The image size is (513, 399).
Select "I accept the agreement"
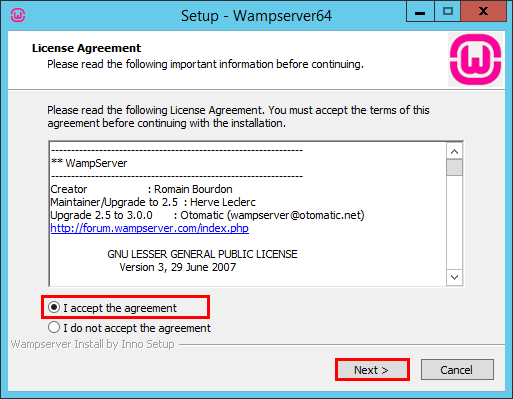coord(112,308)
